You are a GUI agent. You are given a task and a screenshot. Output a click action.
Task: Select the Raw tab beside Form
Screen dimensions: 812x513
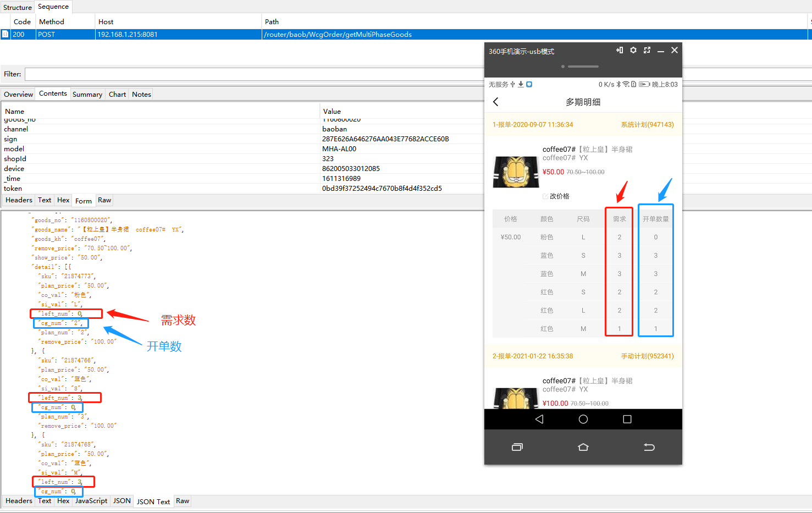(x=104, y=200)
